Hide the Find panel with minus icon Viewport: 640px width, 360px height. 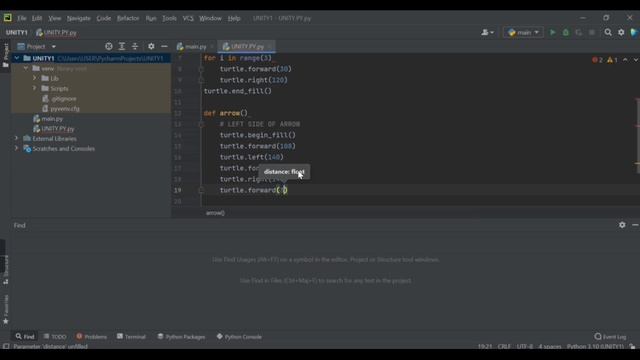click(x=635, y=225)
